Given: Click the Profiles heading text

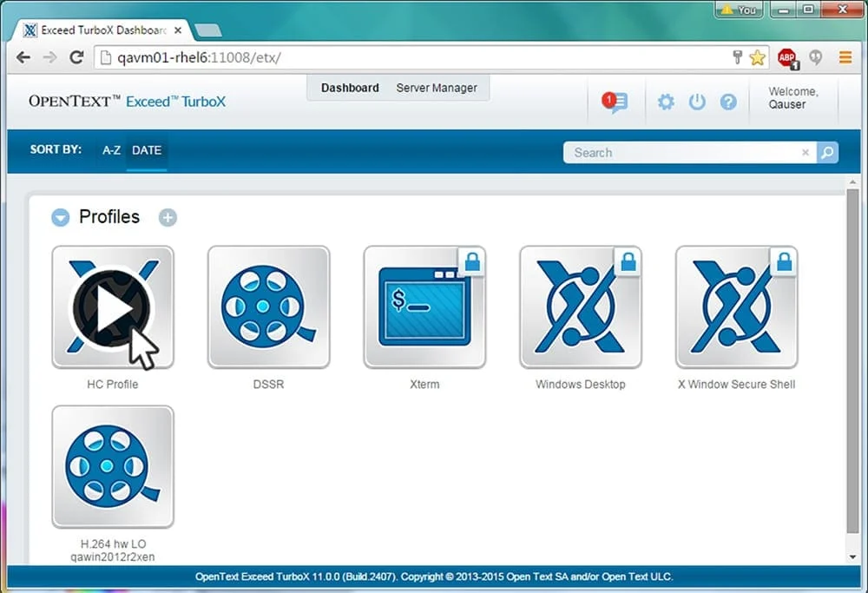Looking at the screenshot, I should pos(109,216).
